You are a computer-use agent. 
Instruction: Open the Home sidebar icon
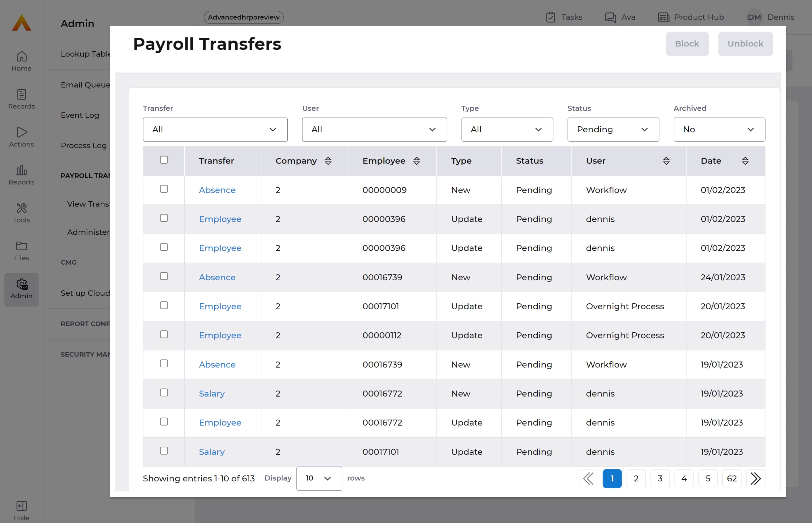coord(21,61)
